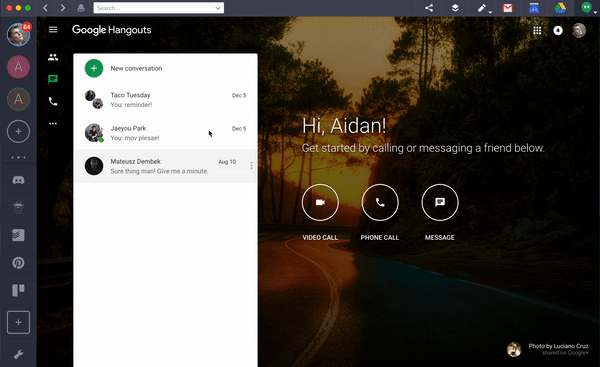Click the Google Hangouts logo

[x=111, y=30]
